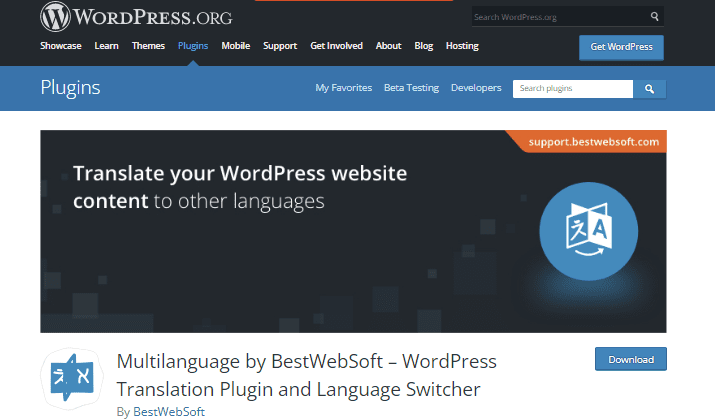
Task: Click the Plugins page heading
Action: 70,88
